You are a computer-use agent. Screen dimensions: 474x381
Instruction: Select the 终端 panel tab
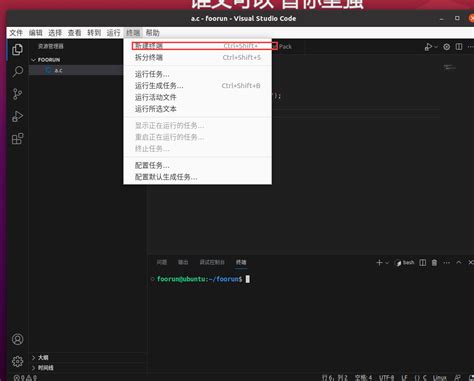coord(241,263)
